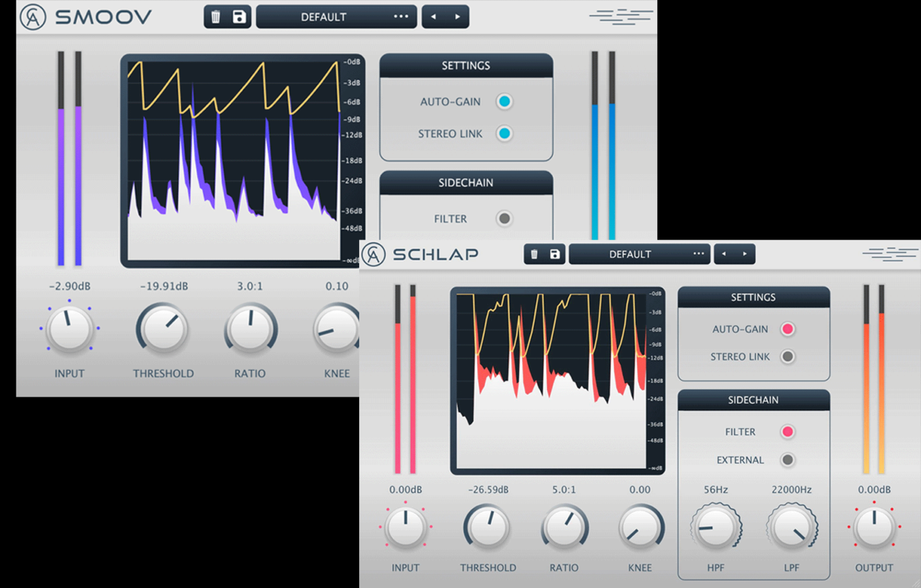This screenshot has width=921, height=588.
Task: Toggle AUTO-GAIN in SCHLAP settings
Action: point(787,329)
